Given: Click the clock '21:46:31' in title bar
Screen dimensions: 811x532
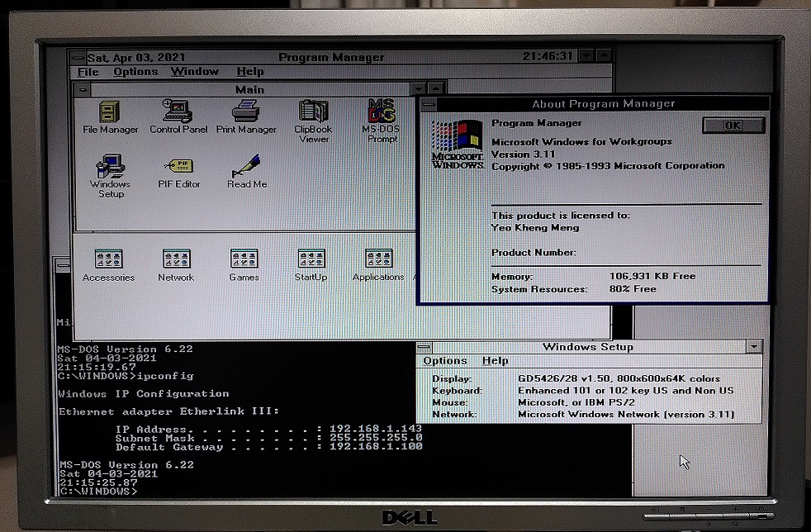Looking at the screenshot, I should coord(548,56).
